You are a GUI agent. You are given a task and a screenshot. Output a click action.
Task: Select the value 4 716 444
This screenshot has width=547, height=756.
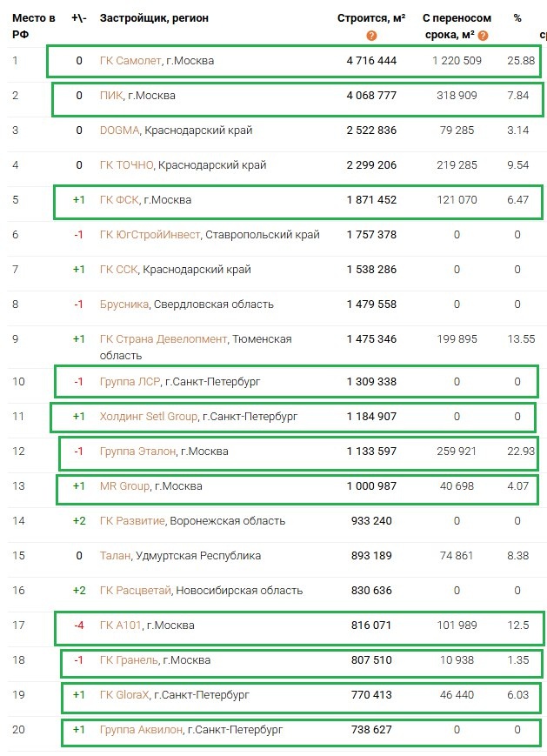click(x=371, y=61)
